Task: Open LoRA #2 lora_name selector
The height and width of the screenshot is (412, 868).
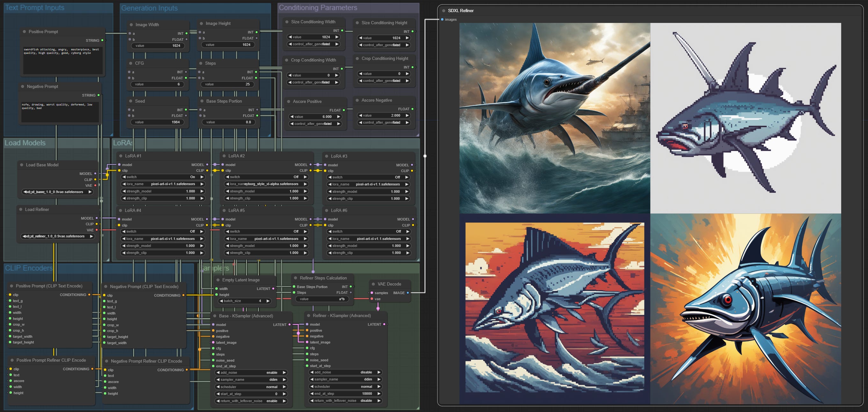Action: (266, 184)
